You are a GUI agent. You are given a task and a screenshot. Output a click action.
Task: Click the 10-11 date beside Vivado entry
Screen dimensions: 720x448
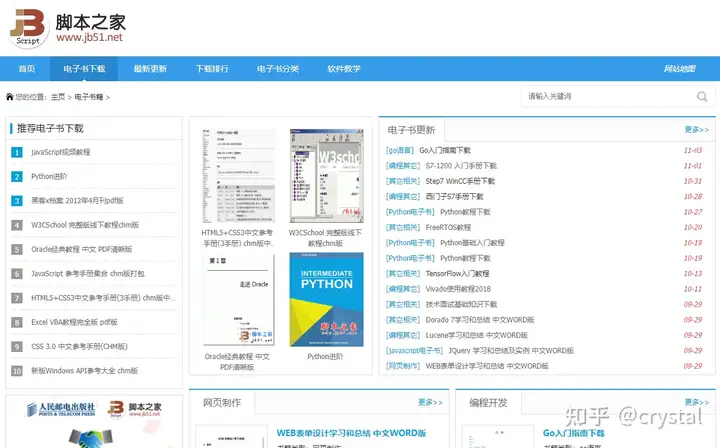[x=693, y=289]
